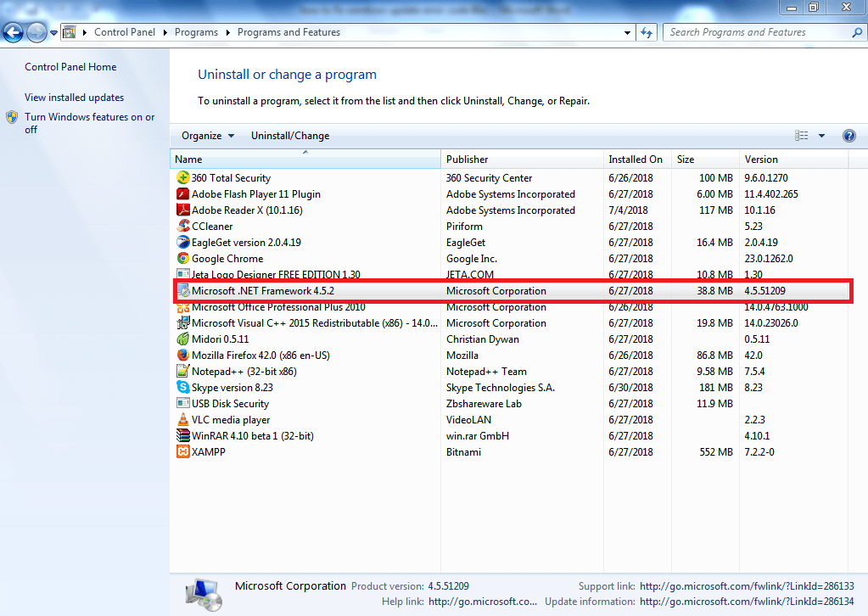The width and height of the screenshot is (868, 616).
Task: Click the 360 Total Security program icon
Action: coord(182,177)
